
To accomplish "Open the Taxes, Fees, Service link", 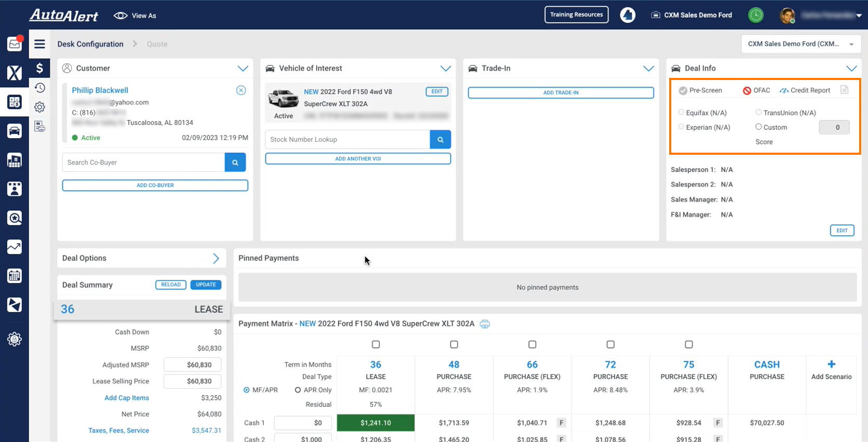I will pos(118,431).
